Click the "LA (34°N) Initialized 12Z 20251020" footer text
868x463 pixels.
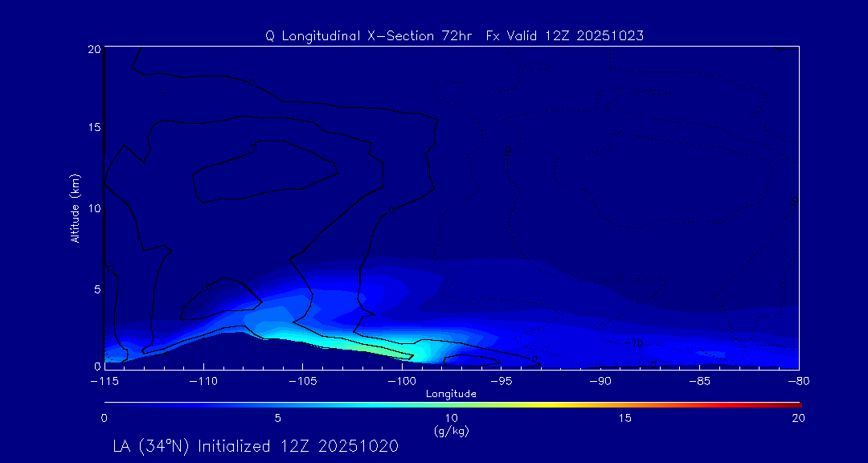256,446
